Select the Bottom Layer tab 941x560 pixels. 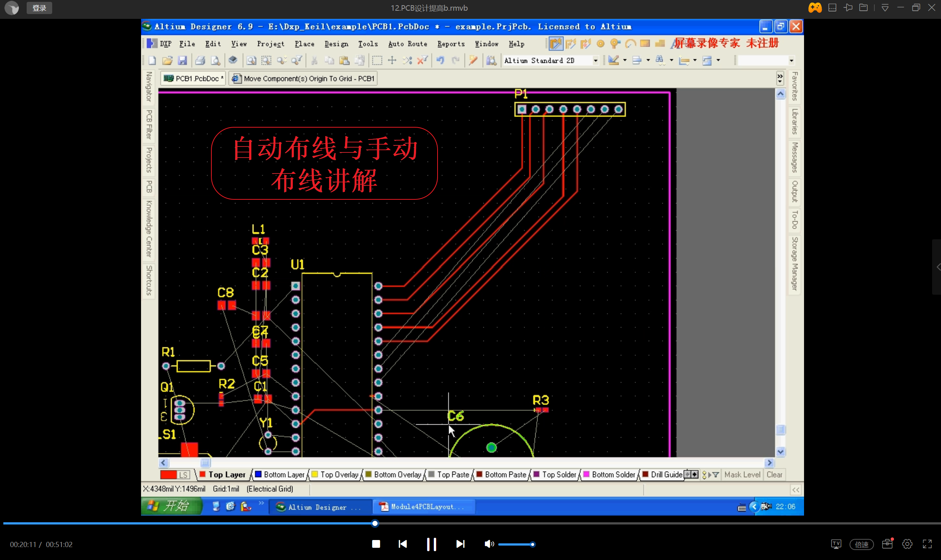coord(280,475)
